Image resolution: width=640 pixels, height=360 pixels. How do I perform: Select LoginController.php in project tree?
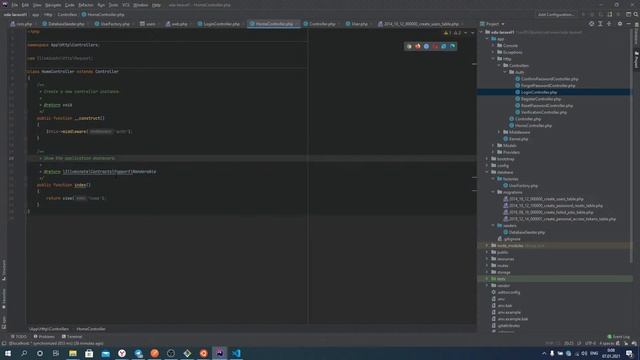[539, 92]
